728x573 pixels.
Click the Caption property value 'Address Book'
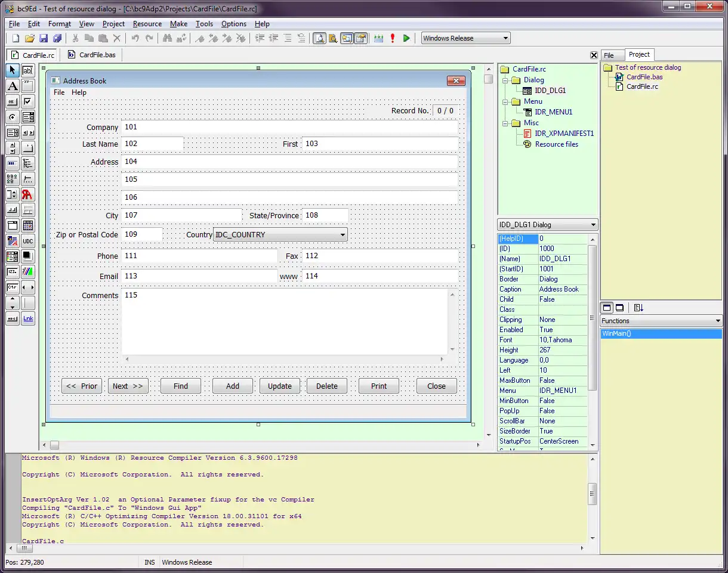click(x=563, y=289)
